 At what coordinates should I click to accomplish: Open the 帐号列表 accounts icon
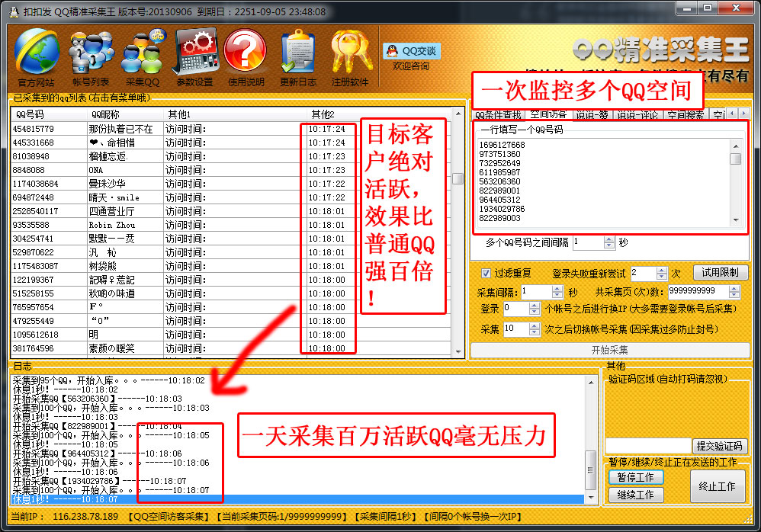[91, 57]
